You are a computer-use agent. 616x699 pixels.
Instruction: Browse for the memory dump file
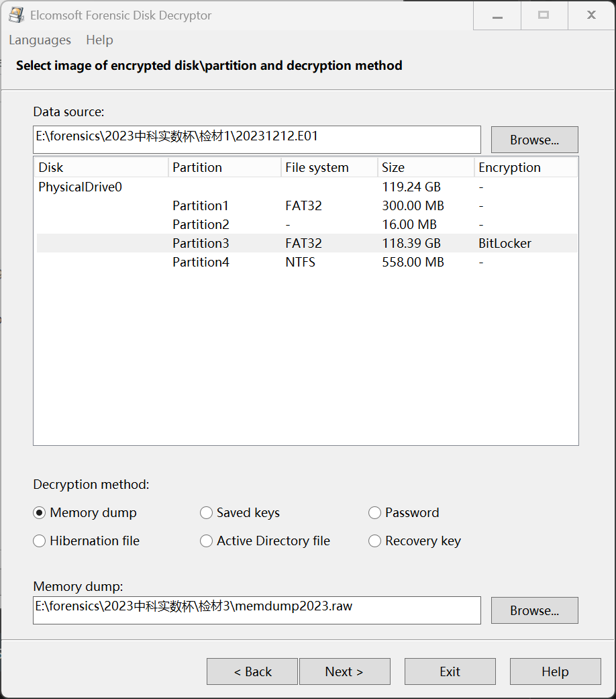tap(534, 610)
